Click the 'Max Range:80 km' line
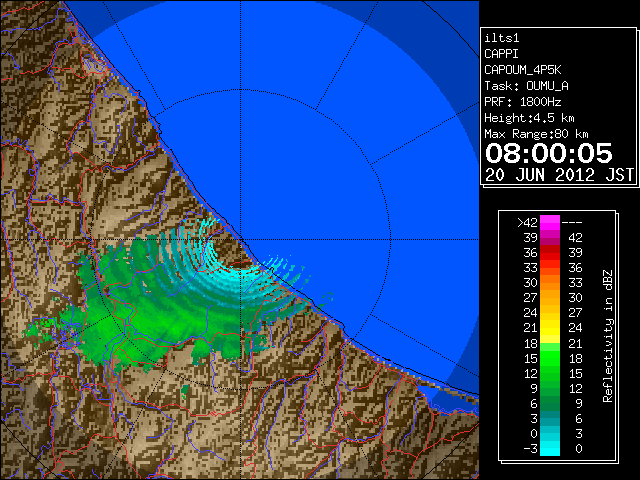The image size is (640, 480). pyautogui.click(x=536, y=134)
